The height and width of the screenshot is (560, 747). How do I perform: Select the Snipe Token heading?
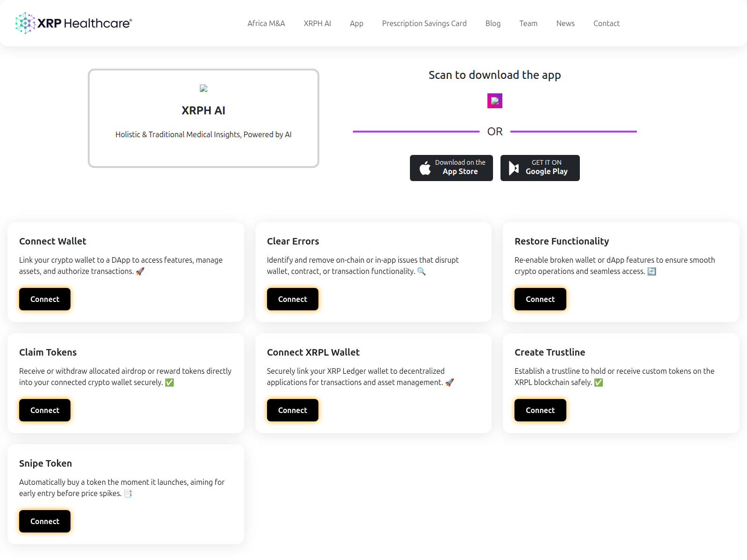(45, 463)
